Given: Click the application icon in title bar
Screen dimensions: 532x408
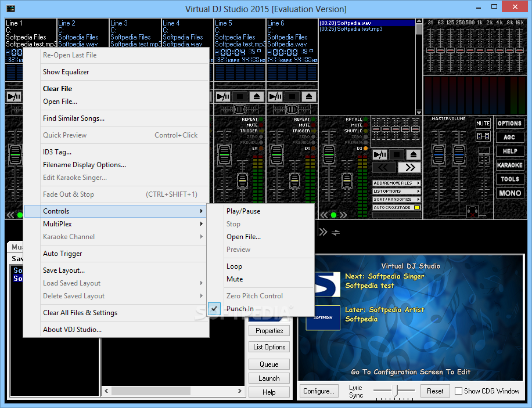Looking at the screenshot, I should (10, 9).
